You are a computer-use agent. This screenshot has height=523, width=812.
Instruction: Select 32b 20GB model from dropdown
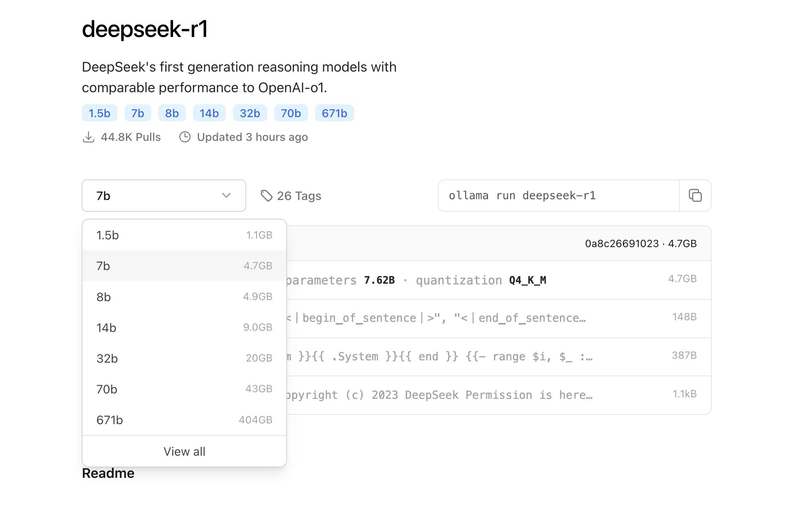184,358
